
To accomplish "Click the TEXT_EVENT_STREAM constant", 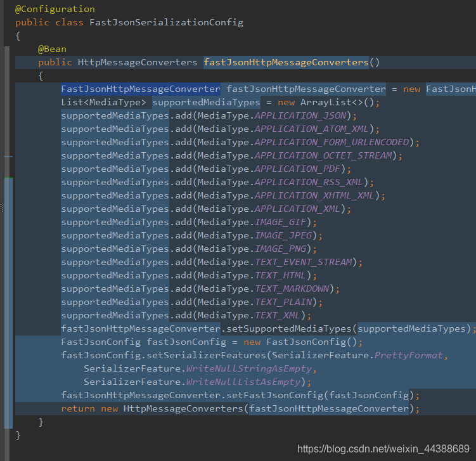I will pos(303,262).
